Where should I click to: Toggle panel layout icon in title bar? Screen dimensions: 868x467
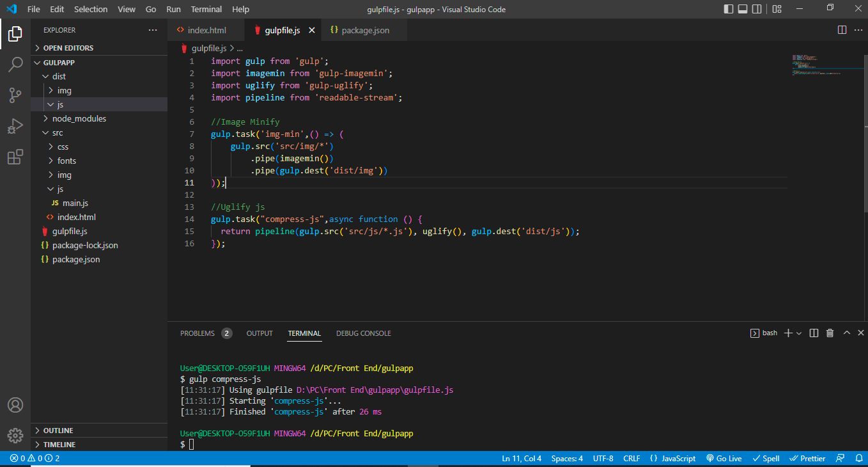[x=743, y=9]
